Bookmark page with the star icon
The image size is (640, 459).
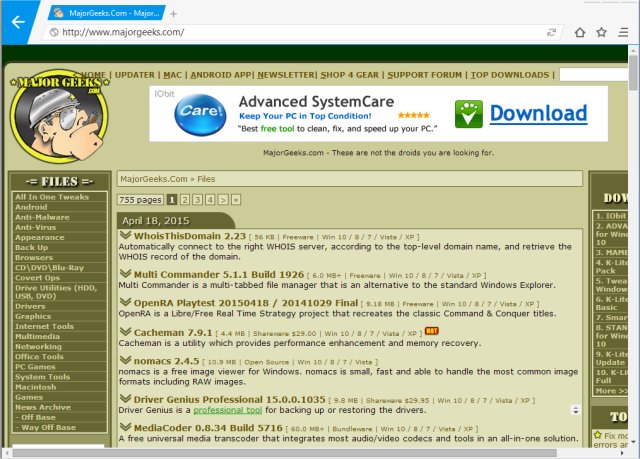[x=601, y=32]
